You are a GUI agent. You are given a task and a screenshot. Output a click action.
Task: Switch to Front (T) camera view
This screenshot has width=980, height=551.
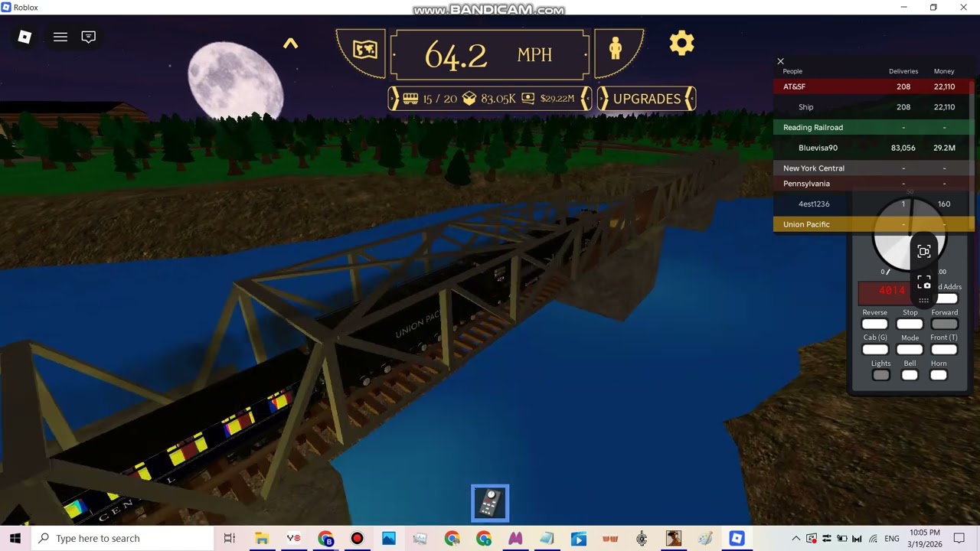click(944, 349)
